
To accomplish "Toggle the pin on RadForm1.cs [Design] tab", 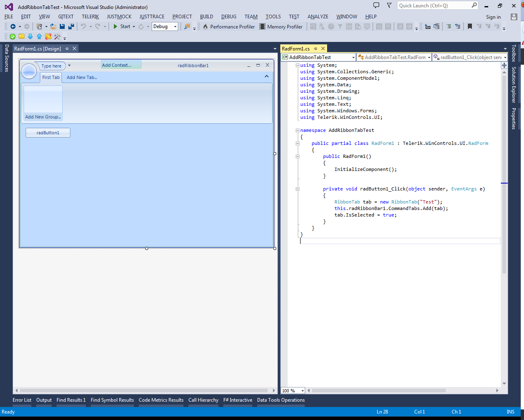I will tap(67, 48).
